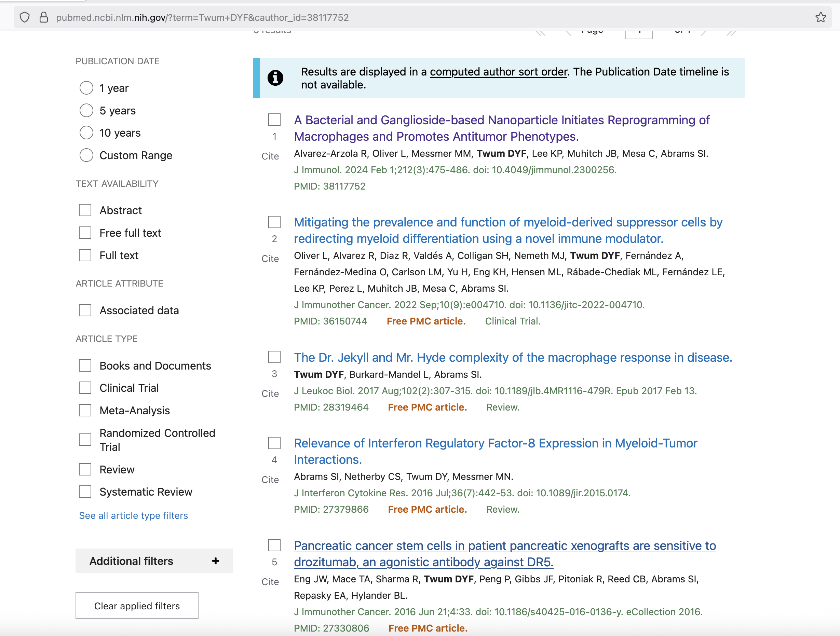Check the Clinical Trial article type filter
Image resolution: width=840 pixels, height=636 pixels.
tap(85, 388)
